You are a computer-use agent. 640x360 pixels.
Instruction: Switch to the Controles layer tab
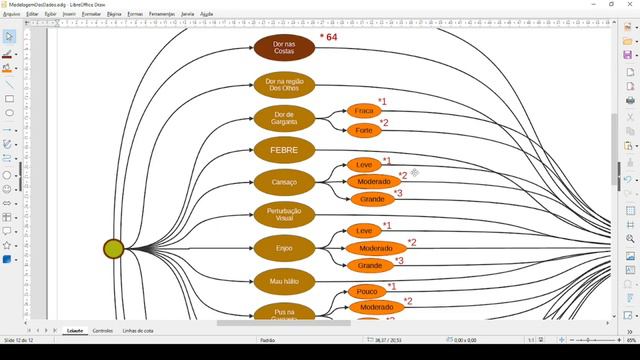102,331
